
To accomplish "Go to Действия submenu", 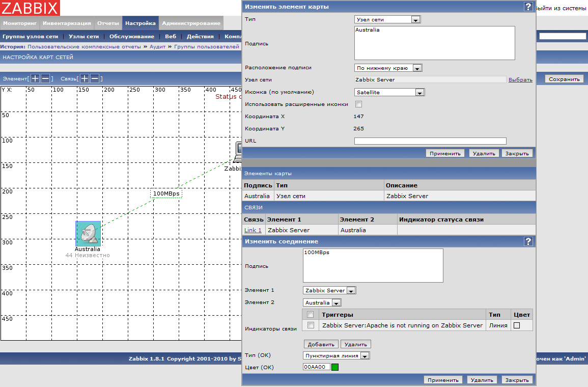I will [200, 36].
